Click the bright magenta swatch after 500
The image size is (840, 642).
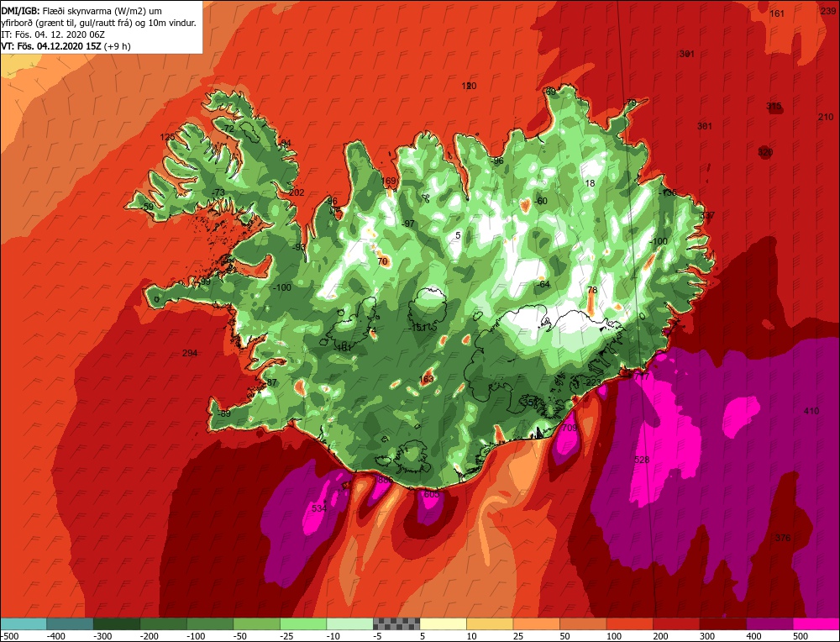[816, 624]
